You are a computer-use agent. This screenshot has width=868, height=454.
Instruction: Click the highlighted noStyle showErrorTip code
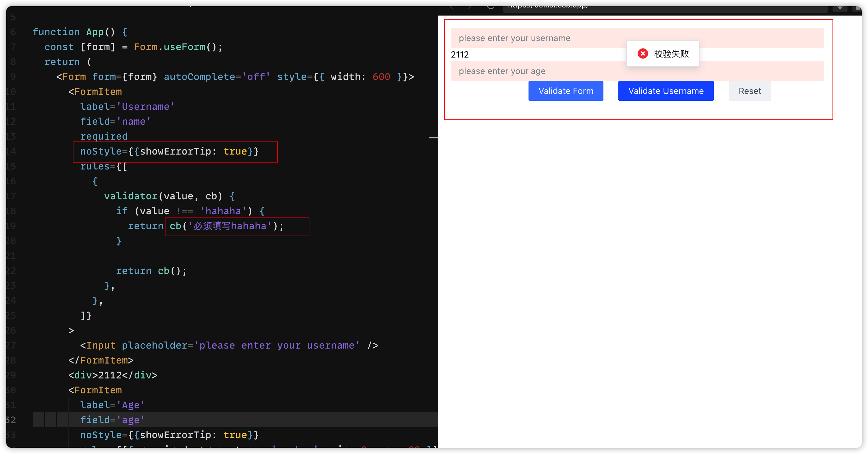[x=169, y=151]
